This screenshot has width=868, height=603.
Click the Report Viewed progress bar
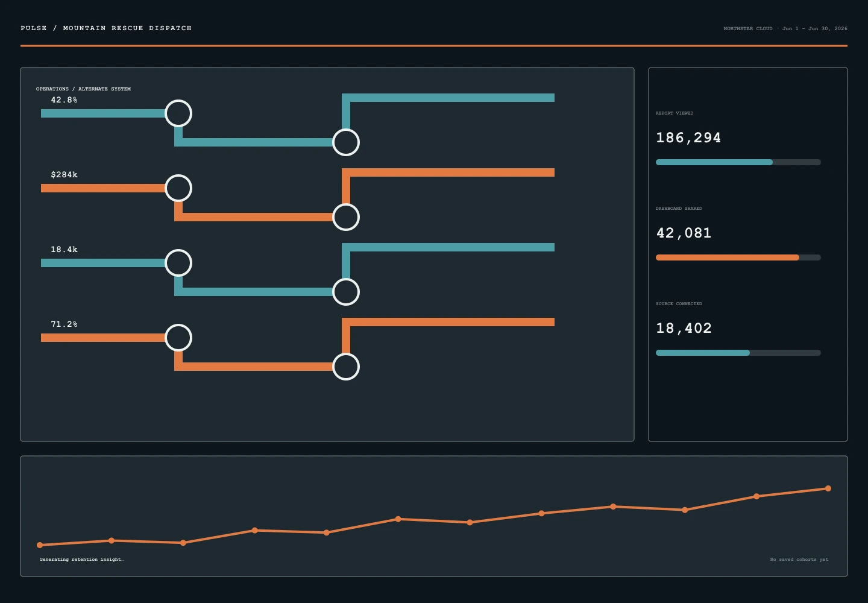click(738, 162)
